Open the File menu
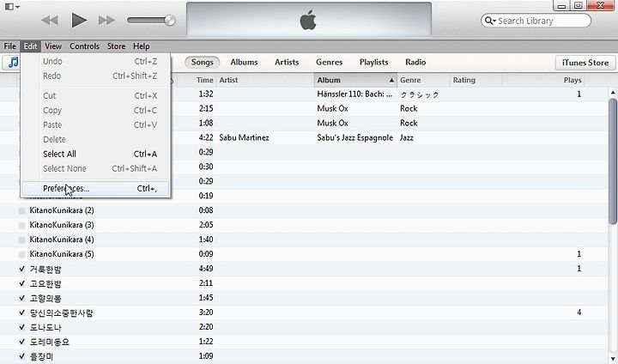The width and height of the screenshot is (618, 364). [x=9, y=46]
